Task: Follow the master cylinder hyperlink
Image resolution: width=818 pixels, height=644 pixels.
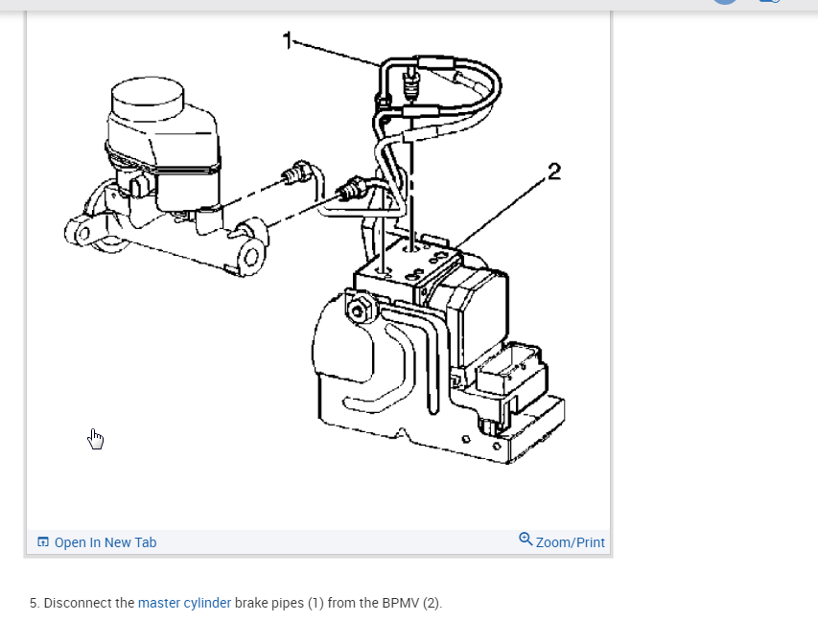Action: pos(184,603)
